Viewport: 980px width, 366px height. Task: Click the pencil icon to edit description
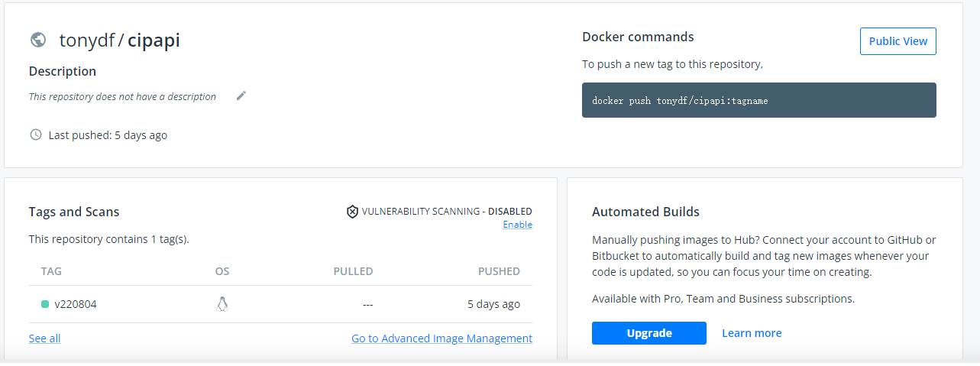[241, 96]
